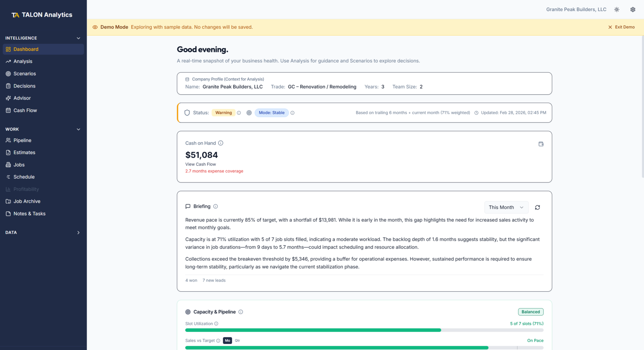Click Granite Peak Builders, LLC in top bar
This screenshot has width=644, height=350.
point(576,10)
